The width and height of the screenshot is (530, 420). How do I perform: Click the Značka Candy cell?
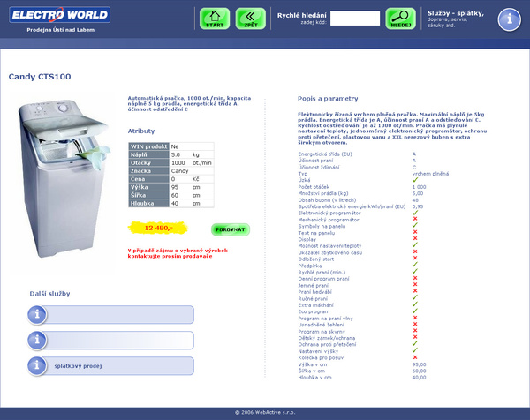coord(192,171)
